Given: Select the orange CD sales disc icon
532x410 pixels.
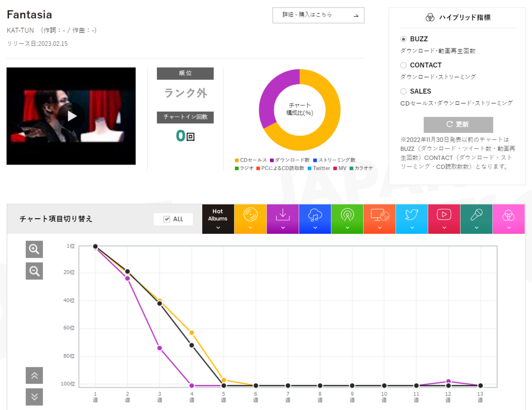Looking at the screenshot, I should 250,219.
